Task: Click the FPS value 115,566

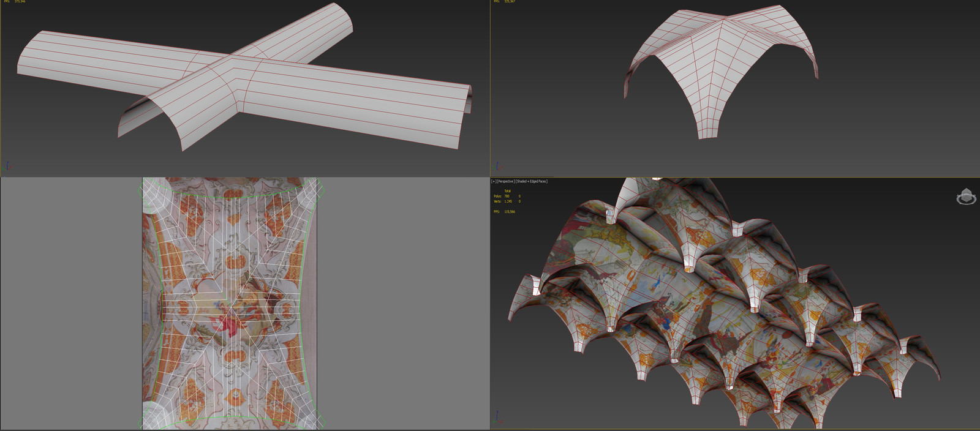Action: (x=510, y=212)
